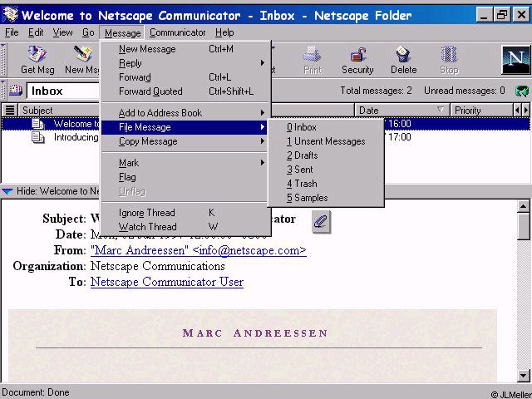532x399 pixels.
Task: Click the Netscape Communicator User recipient link
Action: [x=167, y=282]
